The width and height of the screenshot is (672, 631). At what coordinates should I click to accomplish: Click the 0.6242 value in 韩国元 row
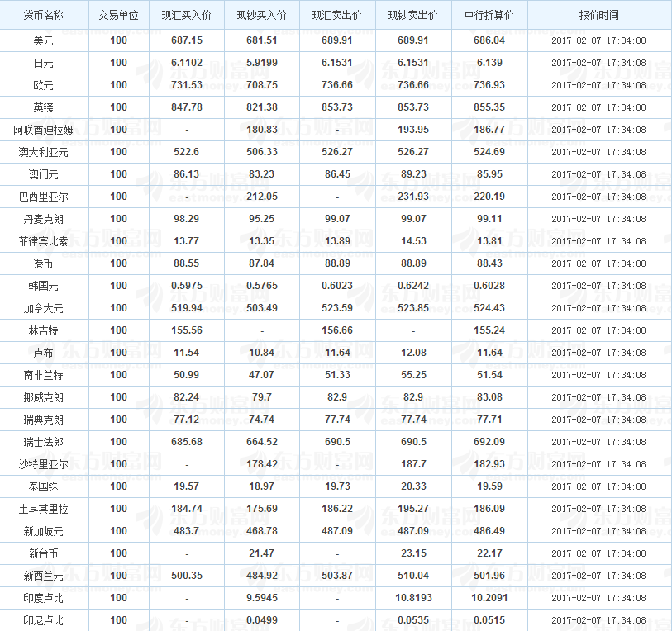click(x=413, y=285)
